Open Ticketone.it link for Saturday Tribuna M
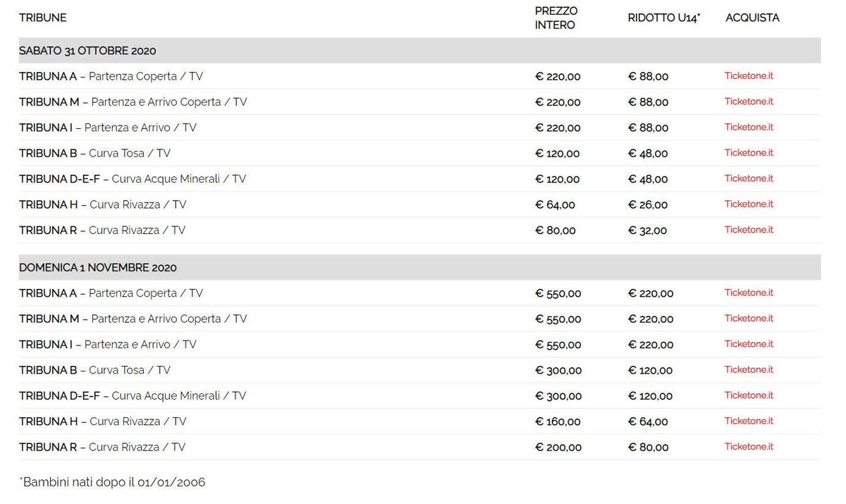The height and width of the screenshot is (504, 846). [x=749, y=102]
